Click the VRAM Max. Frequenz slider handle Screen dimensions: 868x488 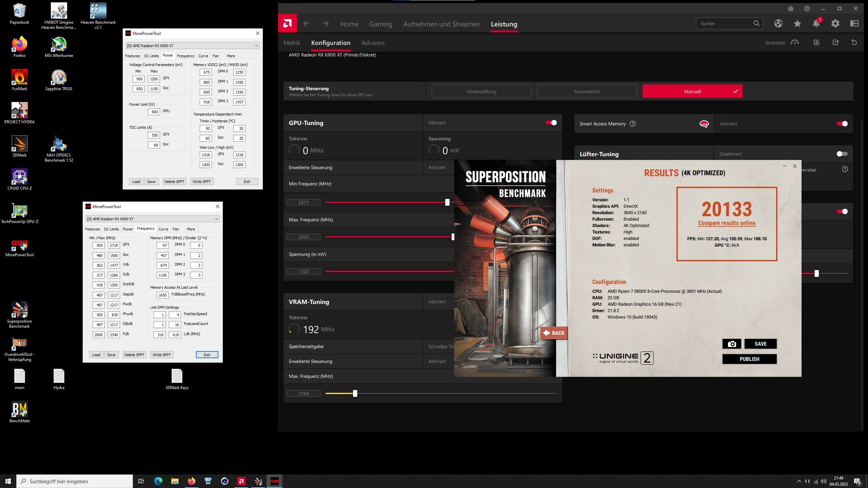[x=355, y=393]
